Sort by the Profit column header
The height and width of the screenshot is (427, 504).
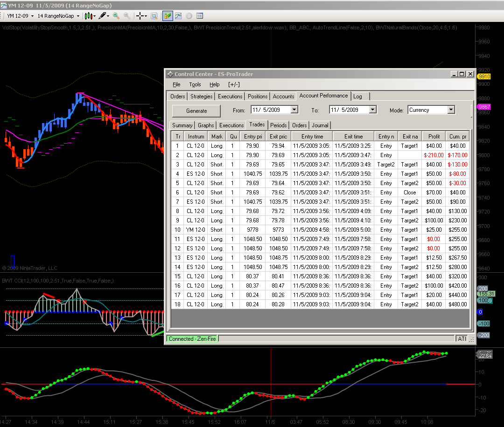pyautogui.click(x=434, y=137)
